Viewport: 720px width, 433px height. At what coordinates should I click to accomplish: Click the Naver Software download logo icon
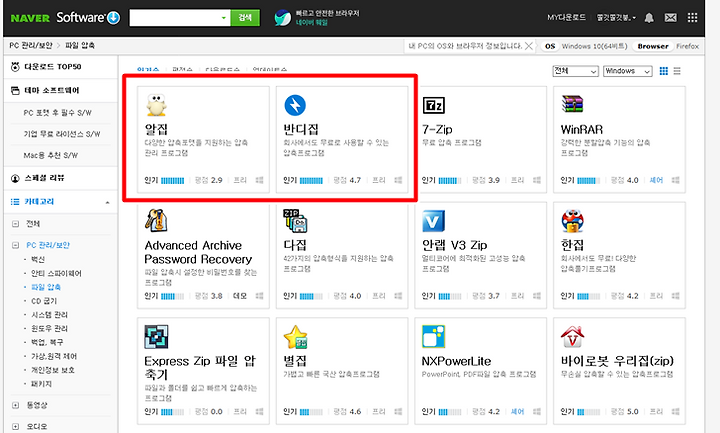[x=113, y=18]
